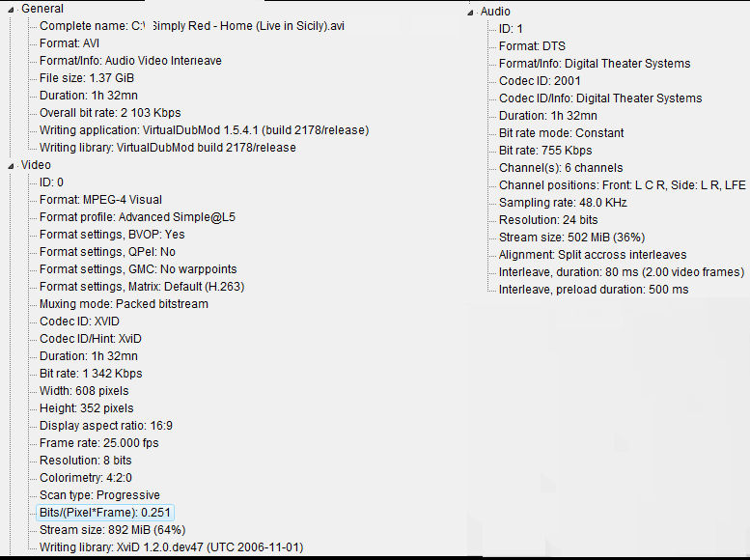Select 'Format profile: Advanced Simple@L5' row
Screen dimensions: 750x560
[137, 217]
